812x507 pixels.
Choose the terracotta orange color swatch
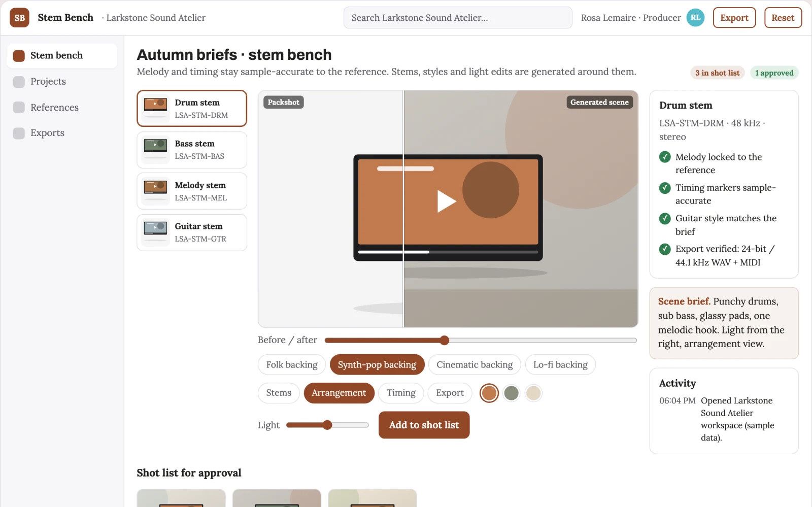(489, 393)
